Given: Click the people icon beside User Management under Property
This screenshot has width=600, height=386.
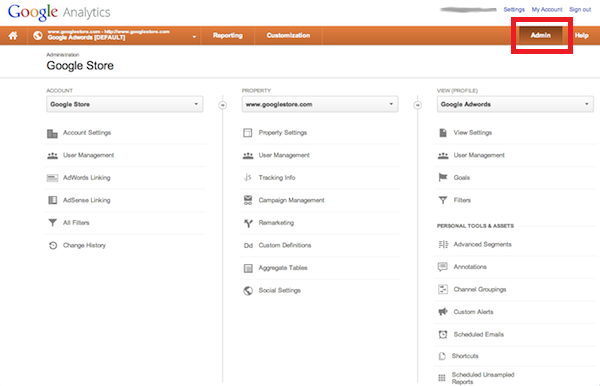Looking at the screenshot, I should tap(248, 155).
